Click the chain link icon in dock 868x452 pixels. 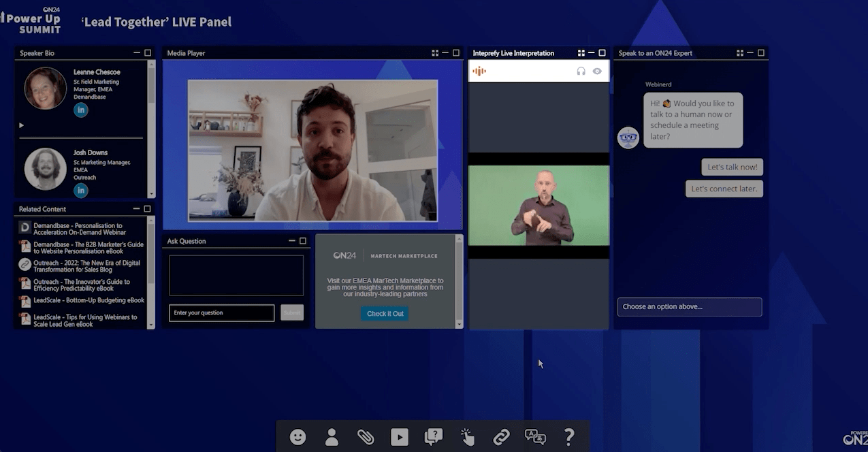click(x=502, y=437)
